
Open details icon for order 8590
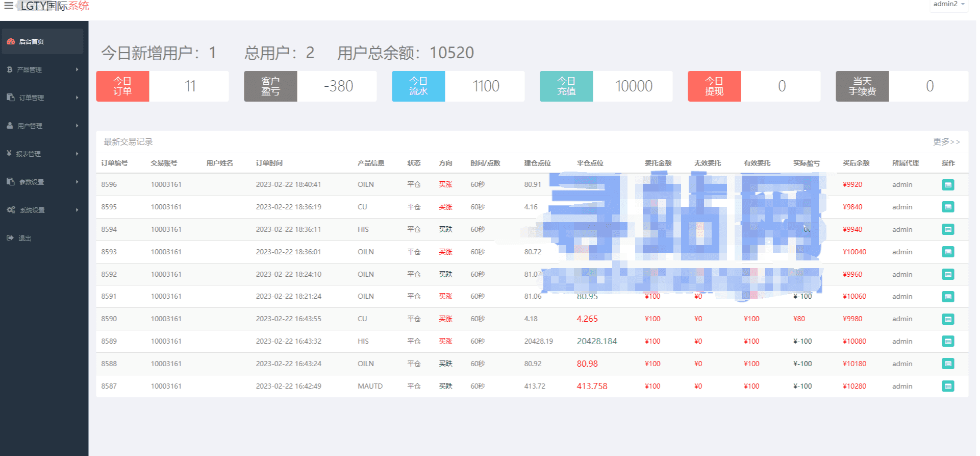948,319
